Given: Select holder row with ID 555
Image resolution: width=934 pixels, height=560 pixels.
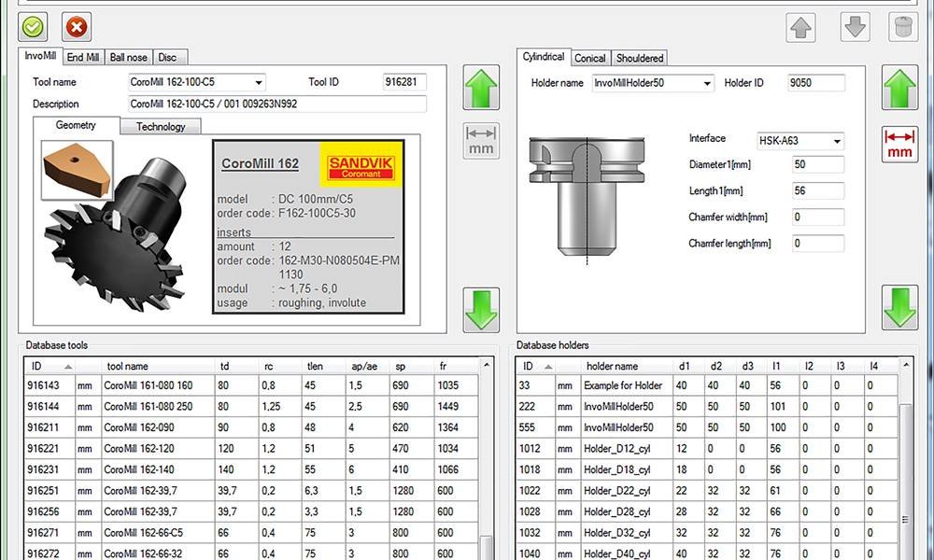Looking at the screenshot, I should pos(707,427).
